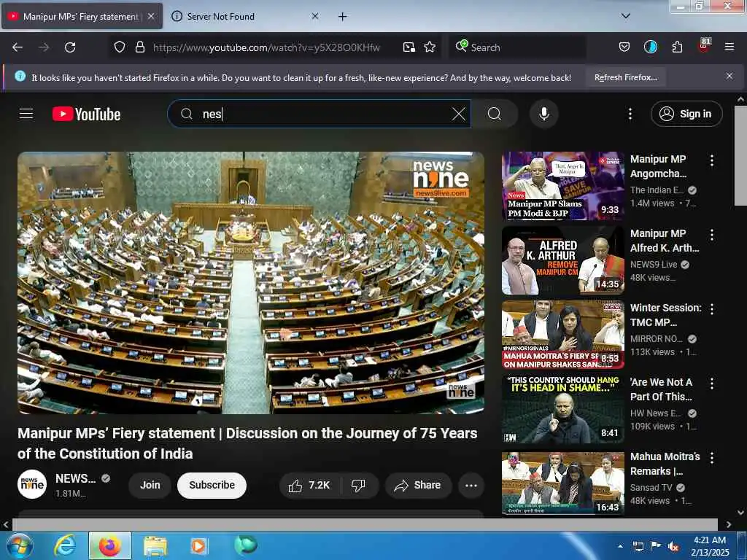The width and height of the screenshot is (747, 560).
Task: Open YouTube settings three-dot menu
Action: 630,114
